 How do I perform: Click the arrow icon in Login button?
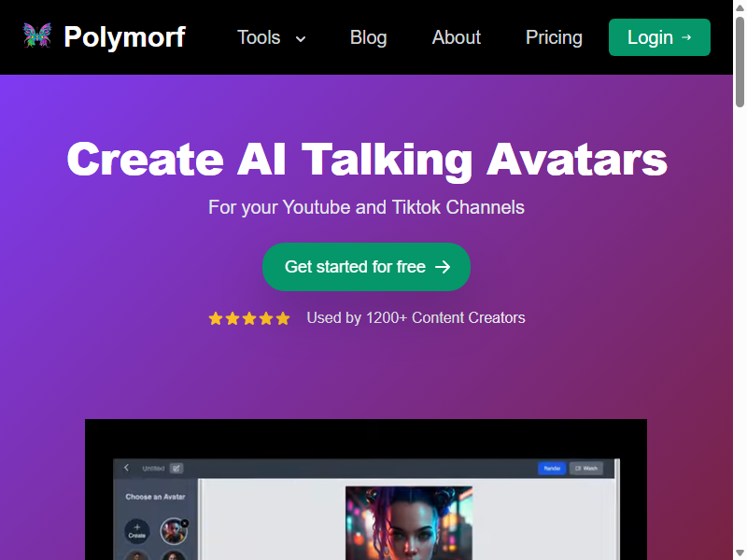pos(686,37)
